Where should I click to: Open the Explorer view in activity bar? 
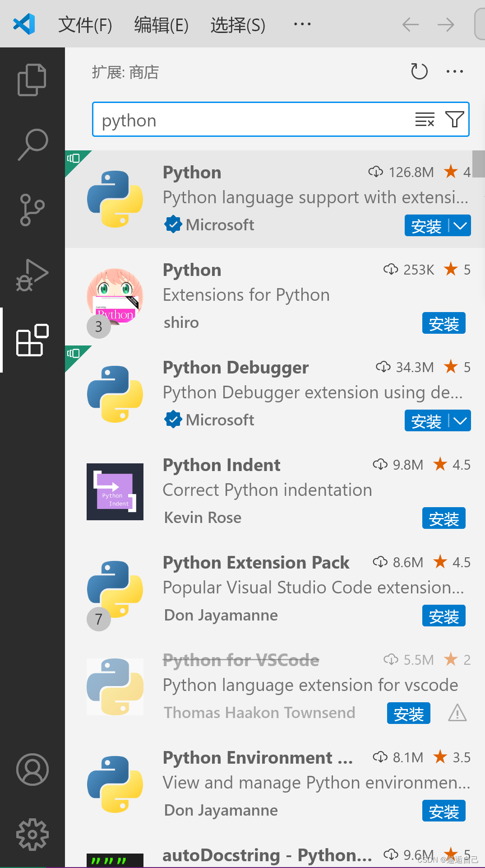(x=32, y=80)
